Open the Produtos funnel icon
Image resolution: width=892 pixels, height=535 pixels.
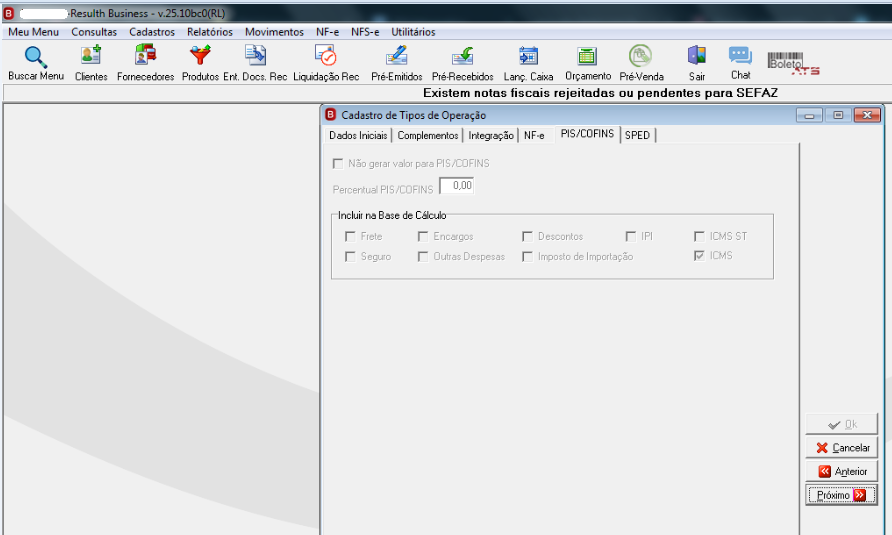click(200, 56)
